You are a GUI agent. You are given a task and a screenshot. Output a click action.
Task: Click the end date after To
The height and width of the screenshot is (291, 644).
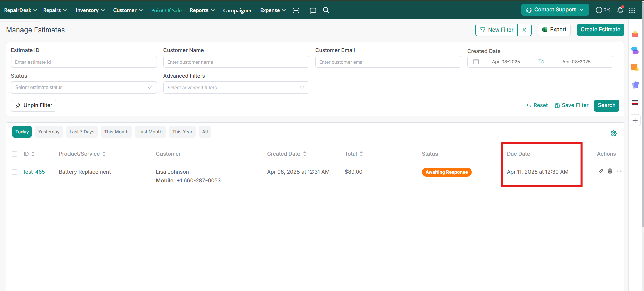pos(577,62)
